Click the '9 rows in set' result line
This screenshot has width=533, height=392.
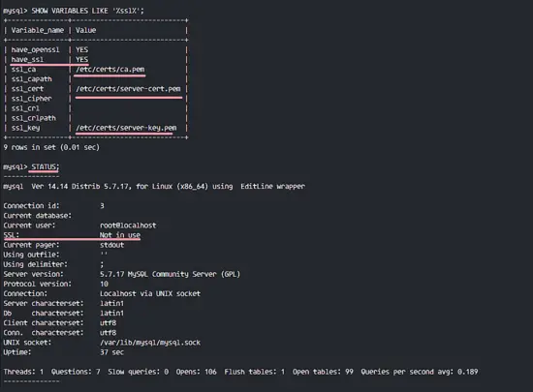pyautogui.click(x=51, y=147)
